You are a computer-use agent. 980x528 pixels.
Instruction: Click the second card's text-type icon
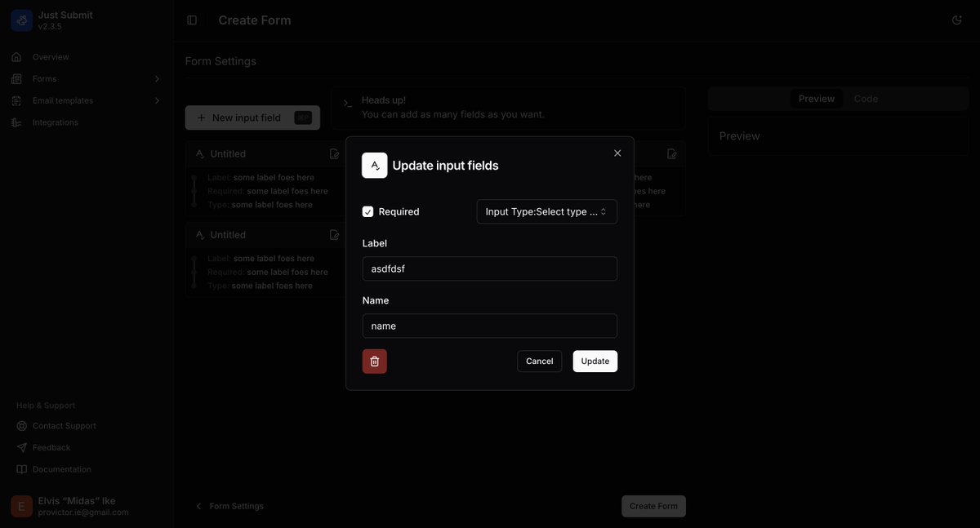point(199,235)
